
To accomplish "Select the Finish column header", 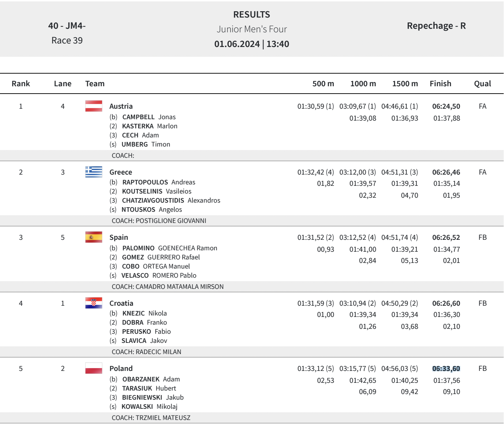I will point(440,83).
